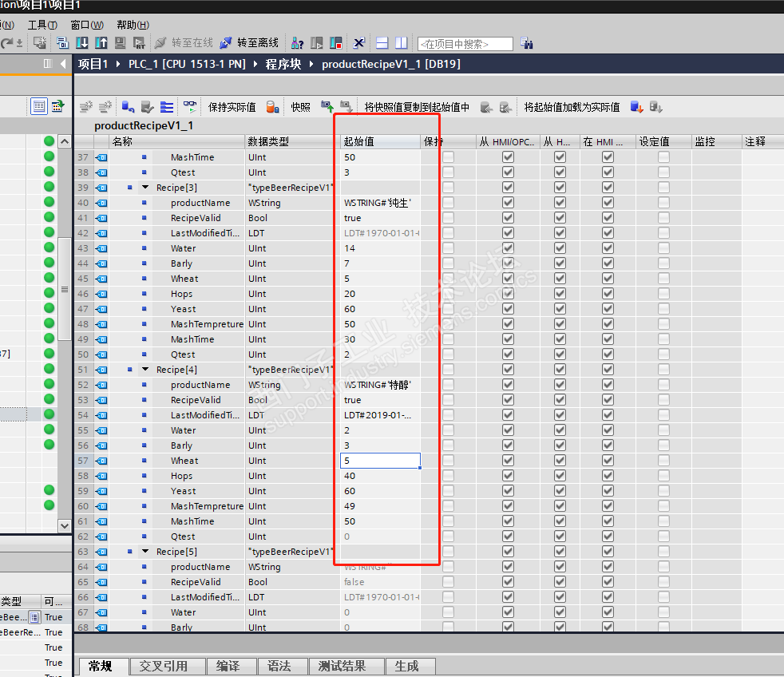784x677 pixels.
Task: Click the Start CPU icon
Action: pos(316,43)
